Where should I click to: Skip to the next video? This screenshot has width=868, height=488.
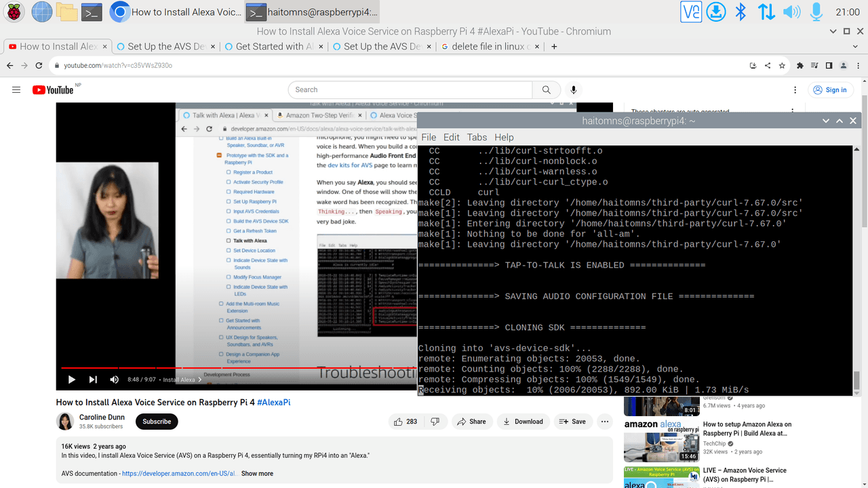pyautogui.click(x=93, y=380)
